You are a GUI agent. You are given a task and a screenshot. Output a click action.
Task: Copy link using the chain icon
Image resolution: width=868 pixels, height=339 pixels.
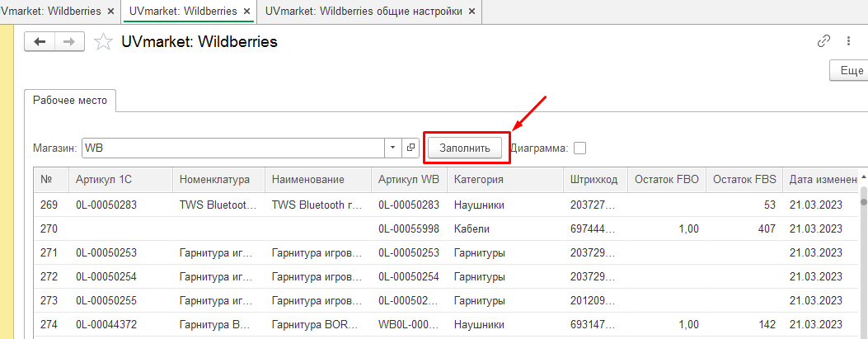click(x=824, y=41)
